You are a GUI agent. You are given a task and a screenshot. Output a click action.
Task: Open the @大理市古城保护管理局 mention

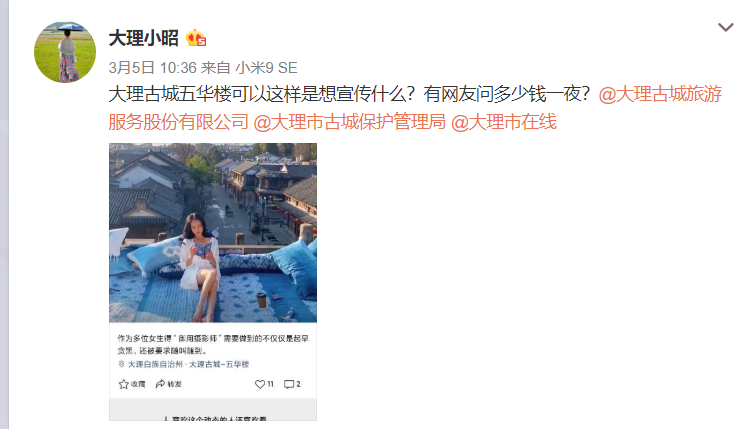pyautogui.click(x=350, y=122)
